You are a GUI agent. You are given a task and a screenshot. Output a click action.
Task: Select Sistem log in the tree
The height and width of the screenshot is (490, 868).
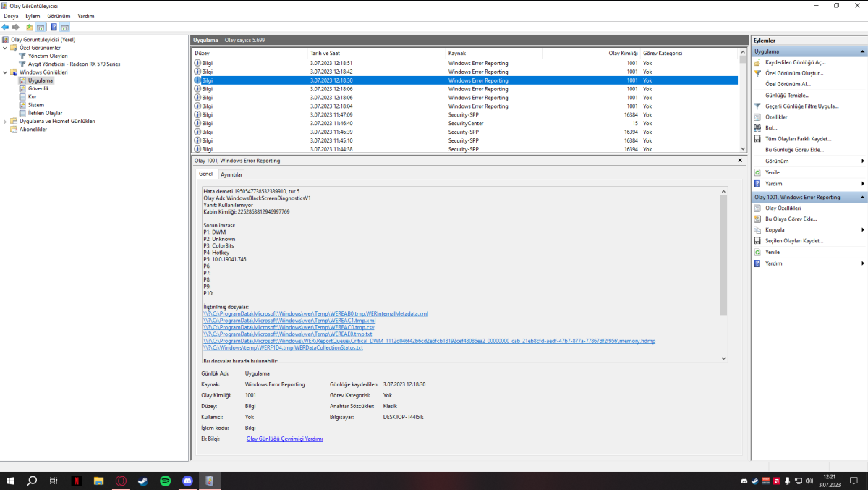(35, 105)
